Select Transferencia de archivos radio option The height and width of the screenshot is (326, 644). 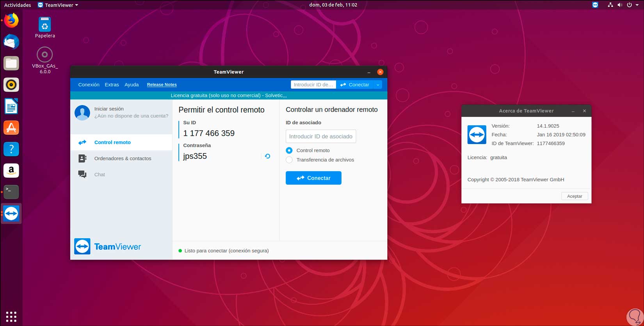click(x=289, y=160)
